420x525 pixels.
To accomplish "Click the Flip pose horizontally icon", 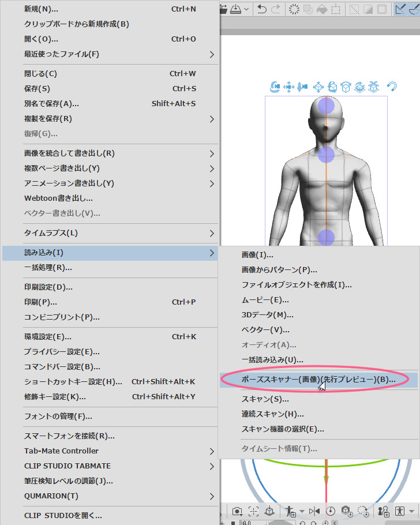I will [x=314, y=511].
